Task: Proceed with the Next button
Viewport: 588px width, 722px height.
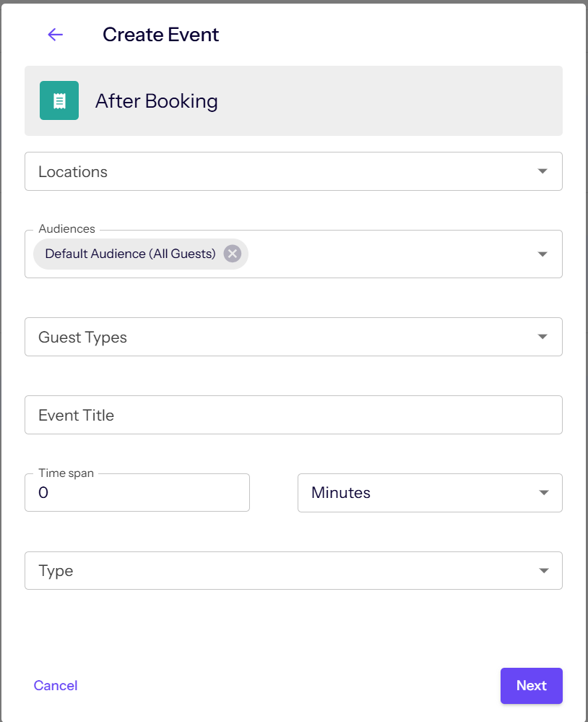Action: pos(532,686)
